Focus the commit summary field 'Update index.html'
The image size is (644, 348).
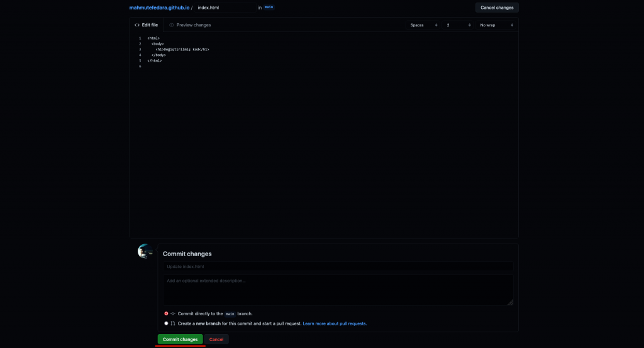tap(338, 267)
